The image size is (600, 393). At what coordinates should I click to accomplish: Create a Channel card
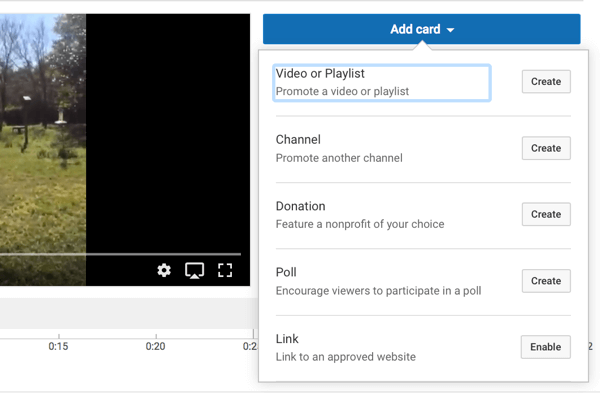[546, 148]
